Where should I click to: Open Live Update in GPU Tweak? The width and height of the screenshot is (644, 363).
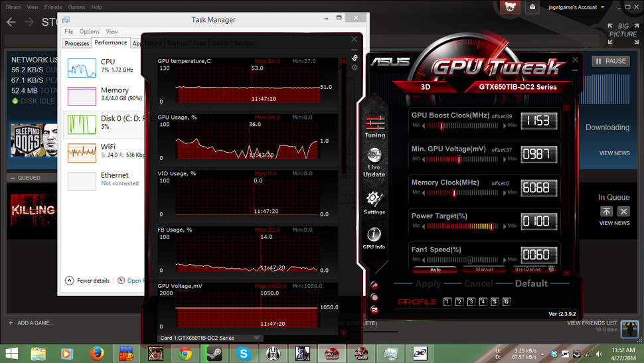(374, 161)
